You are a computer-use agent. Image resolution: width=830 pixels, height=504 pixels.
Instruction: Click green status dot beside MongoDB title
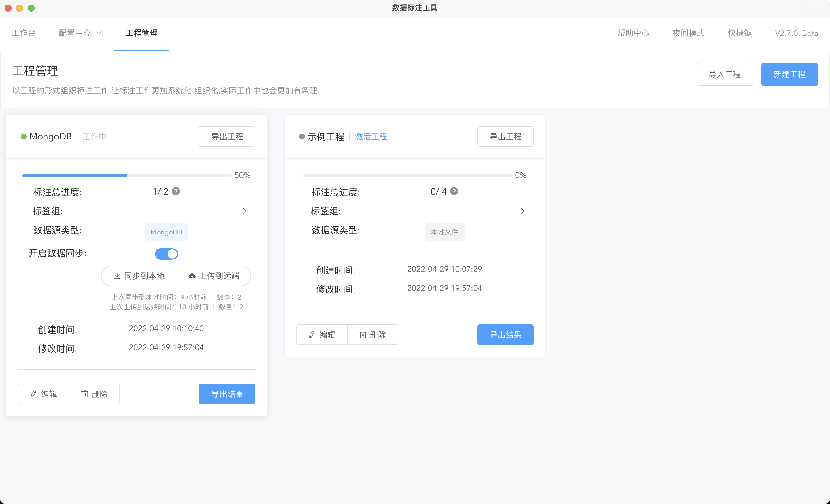24,136
